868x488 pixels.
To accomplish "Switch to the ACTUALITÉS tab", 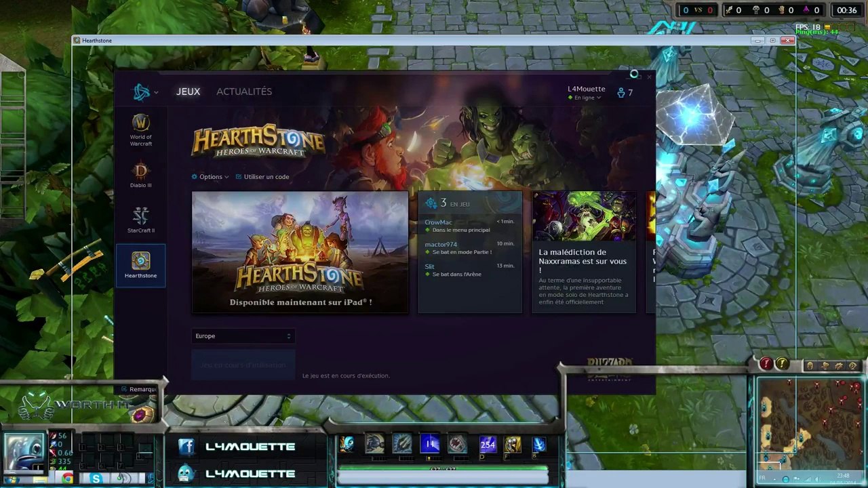I will coord(244,91).
